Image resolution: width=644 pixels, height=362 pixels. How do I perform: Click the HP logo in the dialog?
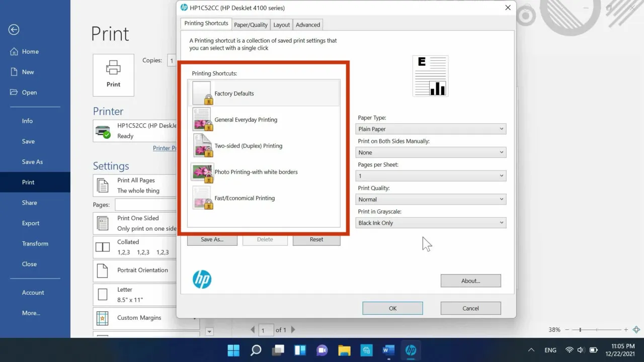(202, 280)
